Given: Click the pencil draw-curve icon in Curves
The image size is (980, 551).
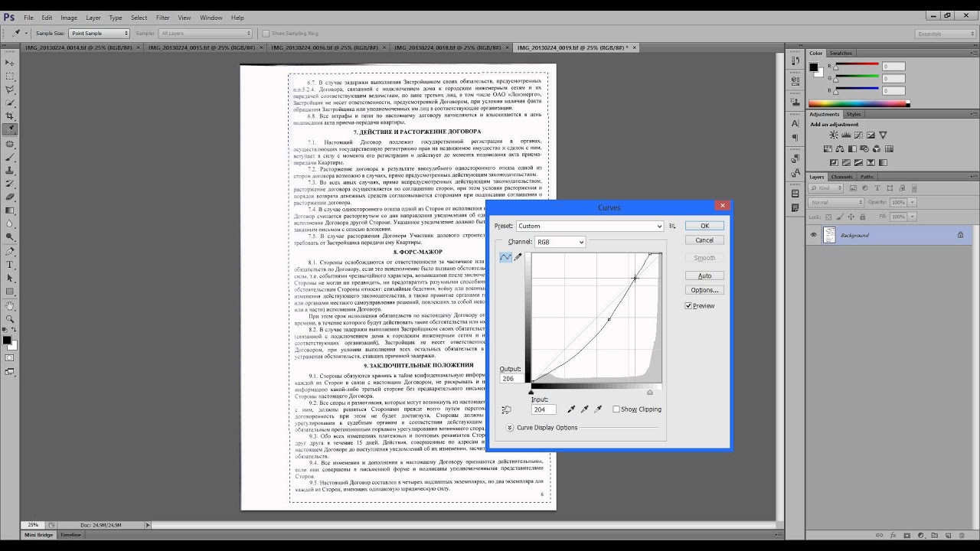Looking at the screenshot, I should (x=518, y=257).
